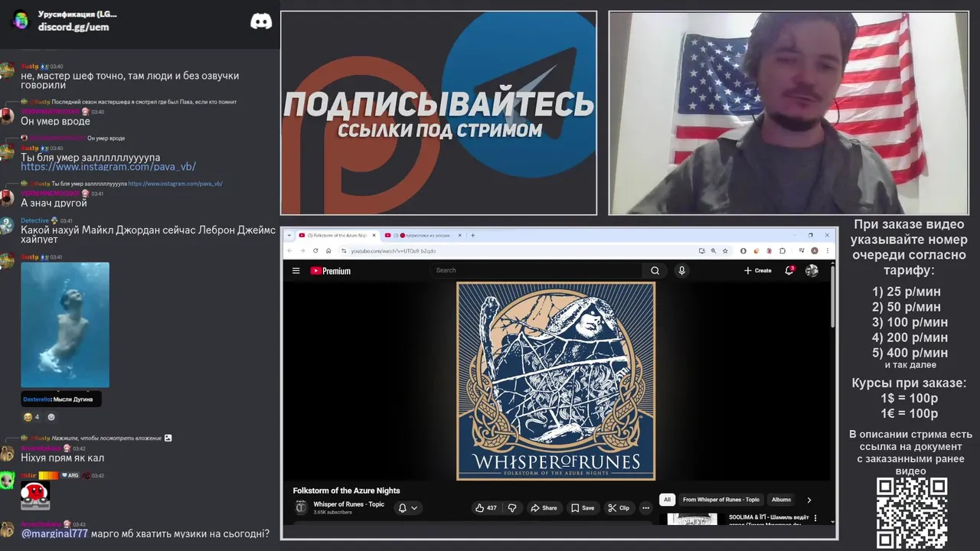
Task: Bookmark this page with the star icon
Action: tap(725, 250)
